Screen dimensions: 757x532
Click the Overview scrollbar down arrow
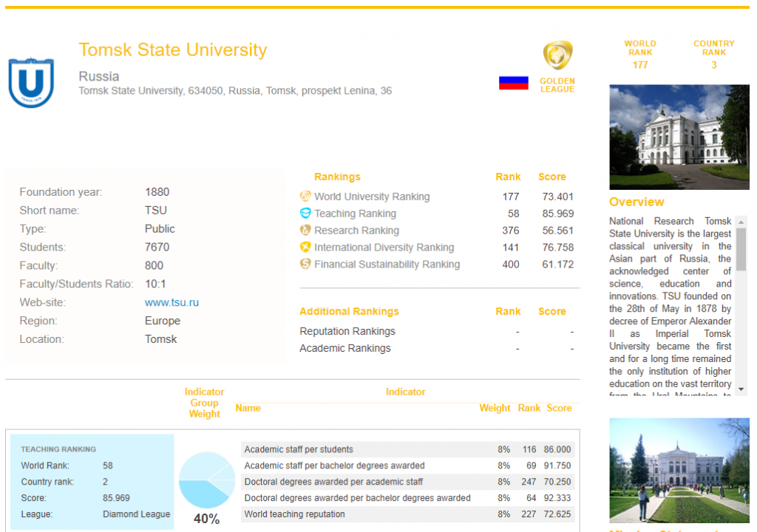pos(741,389)
